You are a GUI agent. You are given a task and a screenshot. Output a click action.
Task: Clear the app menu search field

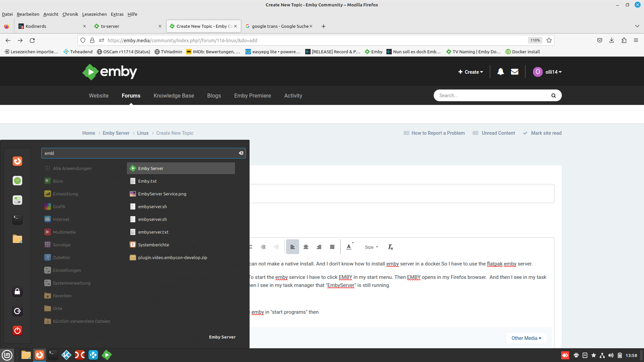(241, 153)
